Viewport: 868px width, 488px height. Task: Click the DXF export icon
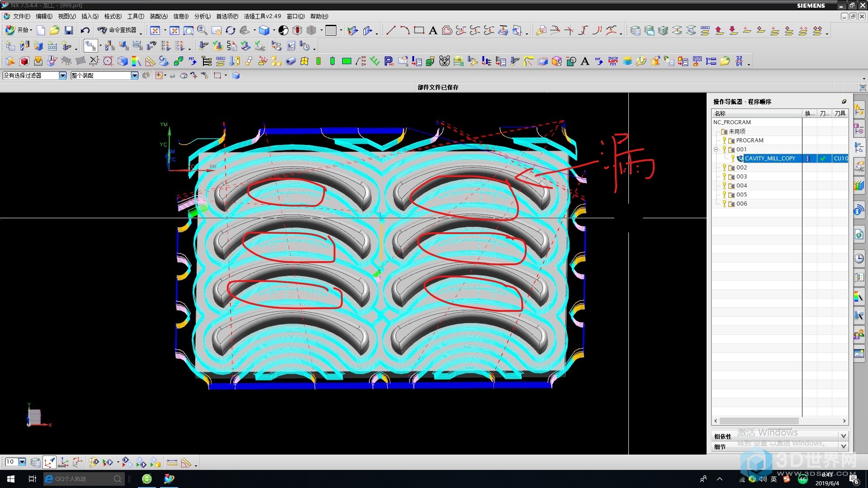tap(599, 61)
